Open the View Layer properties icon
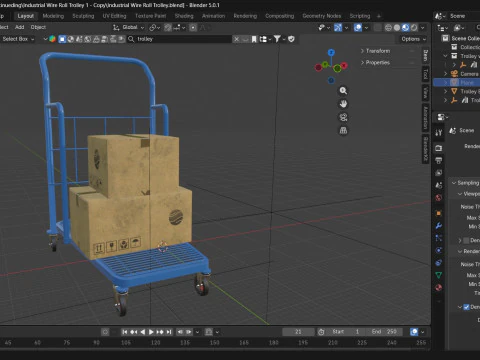The width and height of the screenshot is (480, 360). (439, 173)
